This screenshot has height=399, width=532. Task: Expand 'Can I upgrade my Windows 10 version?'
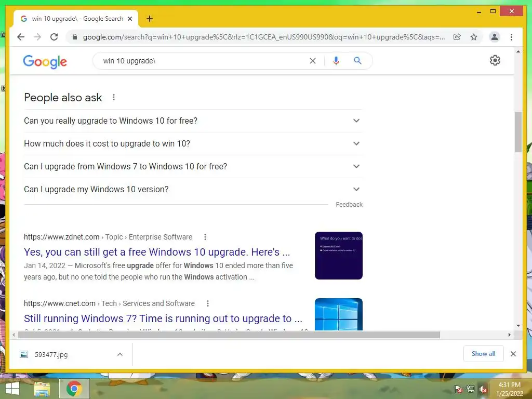pos(193,189)
